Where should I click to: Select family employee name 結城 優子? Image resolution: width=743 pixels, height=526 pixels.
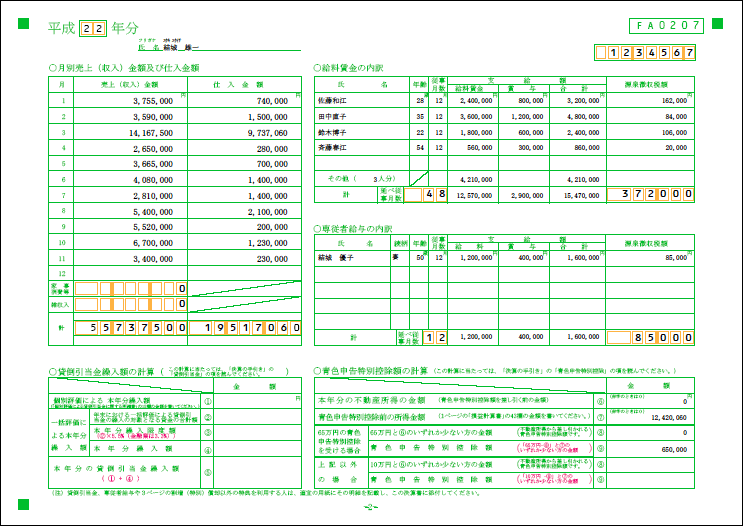(335, 258)
